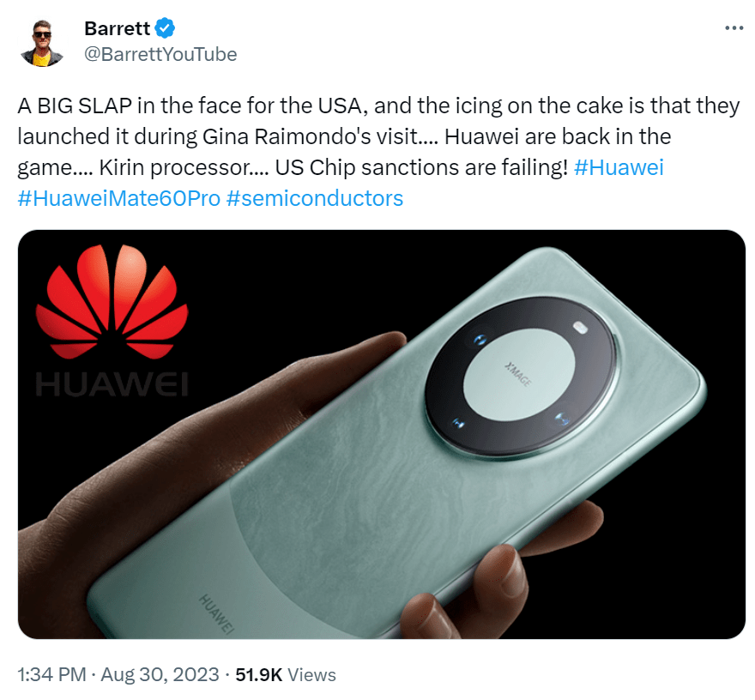The width and height of the screenshot is (755, 700).
Task: Click the XMAGE camera ring center
Action: pos(519,372)
